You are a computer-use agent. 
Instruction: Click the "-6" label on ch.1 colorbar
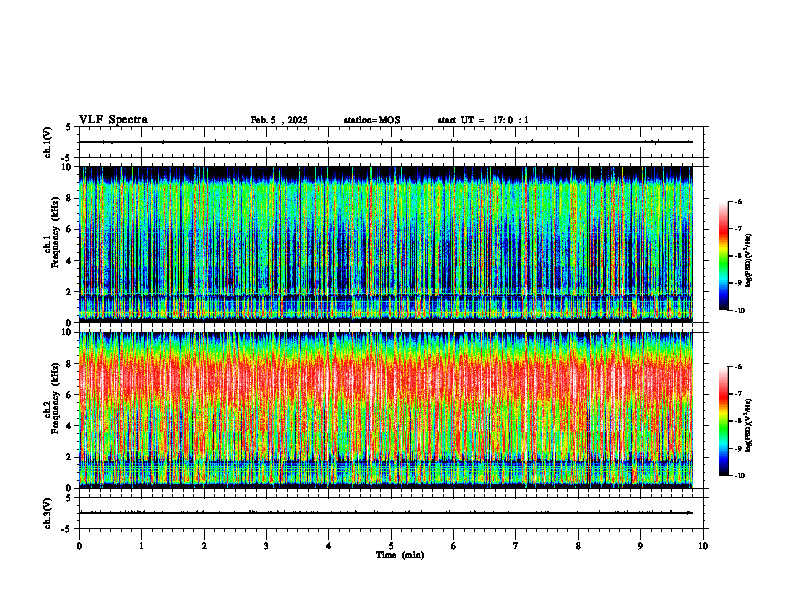[x=738, y=201]
